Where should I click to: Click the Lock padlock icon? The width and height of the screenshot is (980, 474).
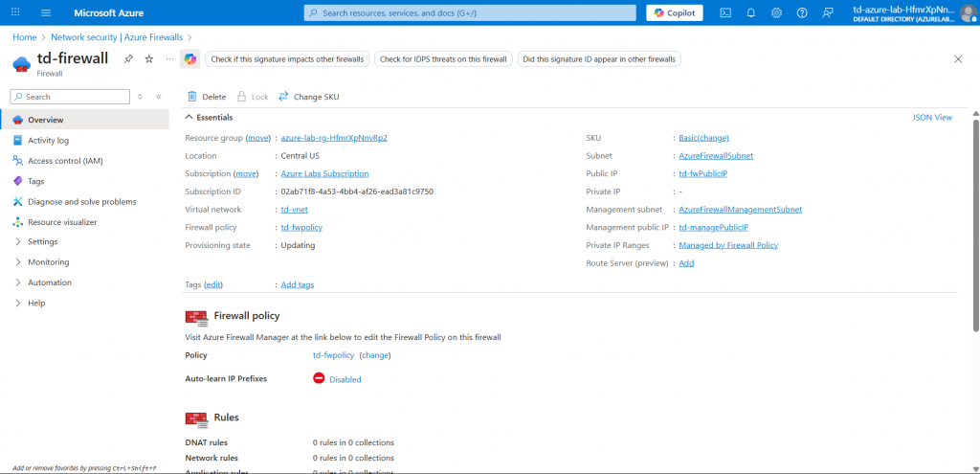[x=242, y=97]
